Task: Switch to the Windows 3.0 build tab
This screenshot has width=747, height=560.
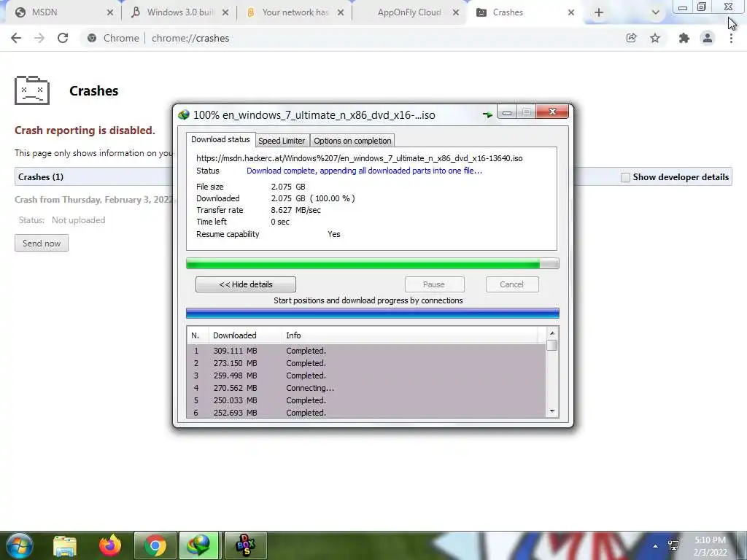Action: pos(180,12)
